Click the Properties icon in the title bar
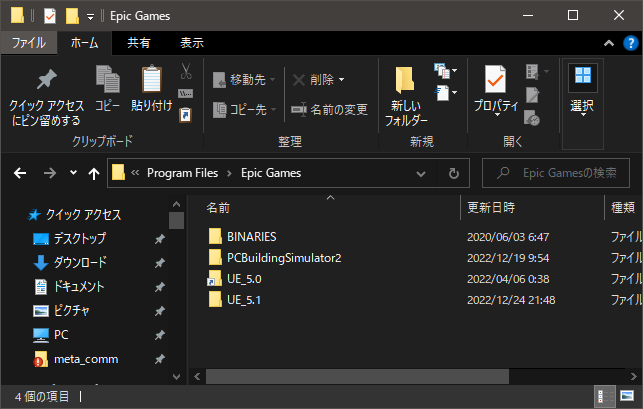This screenshot has width=643, height=409. click(x=50, y=16)
